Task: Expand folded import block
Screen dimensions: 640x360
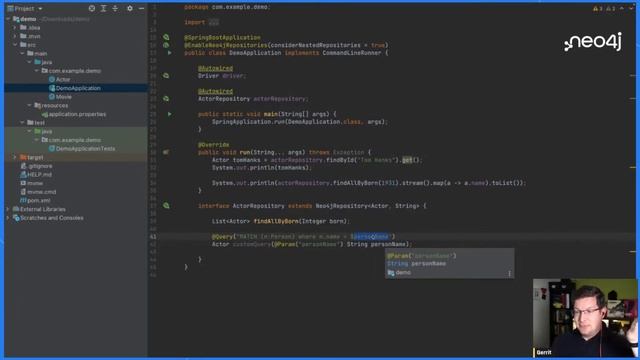Action: tap(214, 22)
